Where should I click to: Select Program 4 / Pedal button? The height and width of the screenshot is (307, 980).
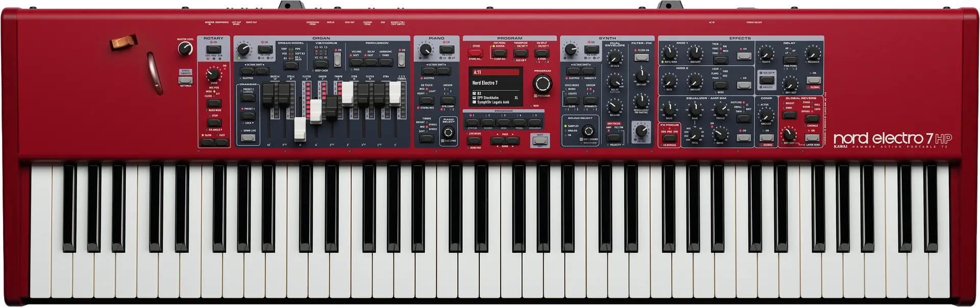pos(519,122)
